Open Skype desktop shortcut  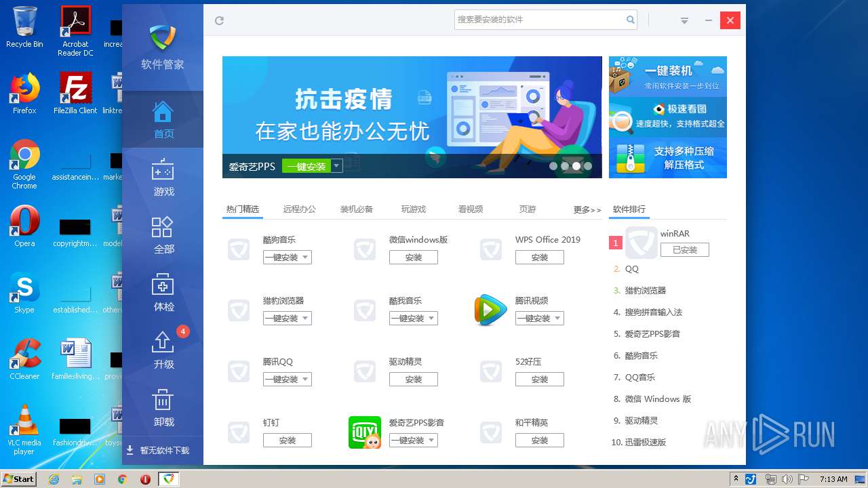coord(24,293)
